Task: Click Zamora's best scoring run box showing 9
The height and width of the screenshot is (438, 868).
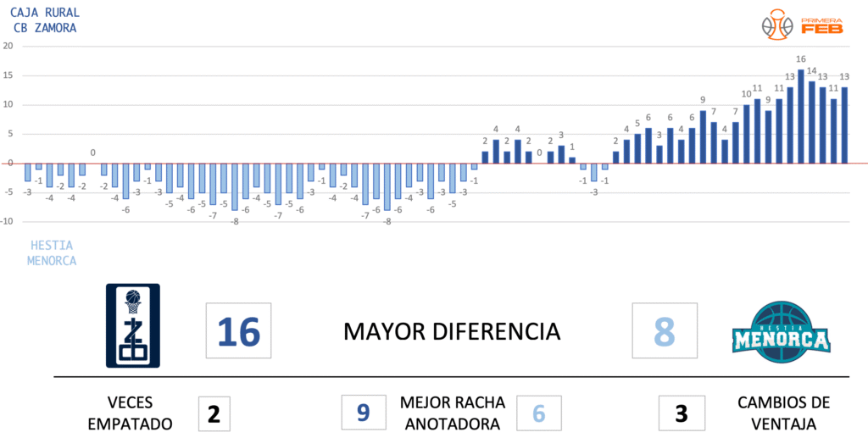Action: tap(363, 413)
